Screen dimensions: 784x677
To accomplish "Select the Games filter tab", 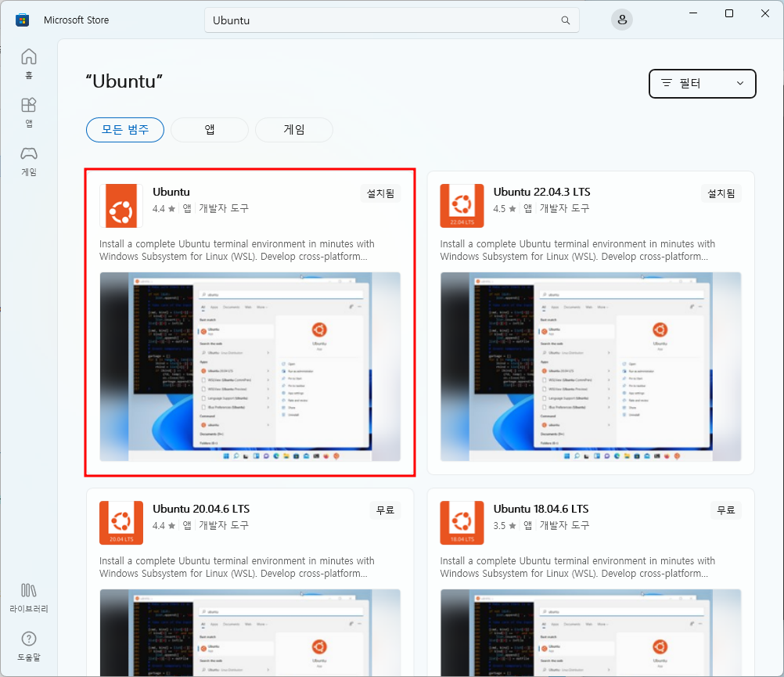I will (294, 130).
